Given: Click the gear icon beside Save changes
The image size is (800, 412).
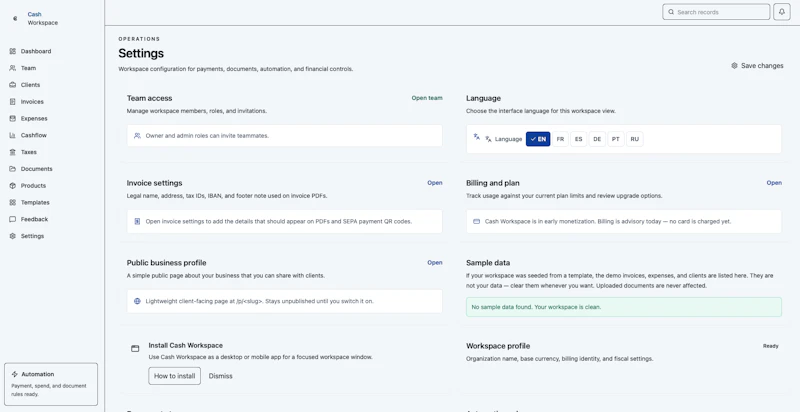Looking at the screenshot, I should (734, 66).
